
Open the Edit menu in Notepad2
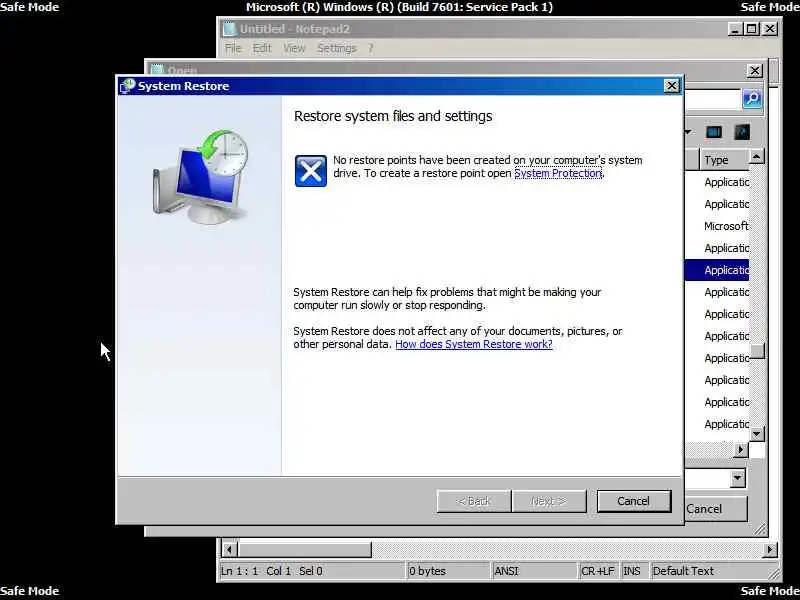[262, 48]
